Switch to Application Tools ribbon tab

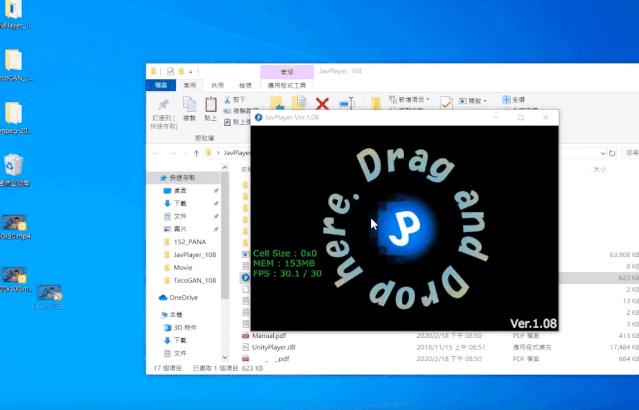coord(287,85)
